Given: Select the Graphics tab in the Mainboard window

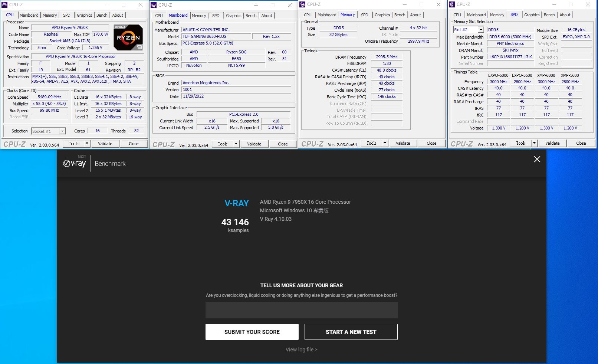Looking at the screenshot, I should pos(234,16).
